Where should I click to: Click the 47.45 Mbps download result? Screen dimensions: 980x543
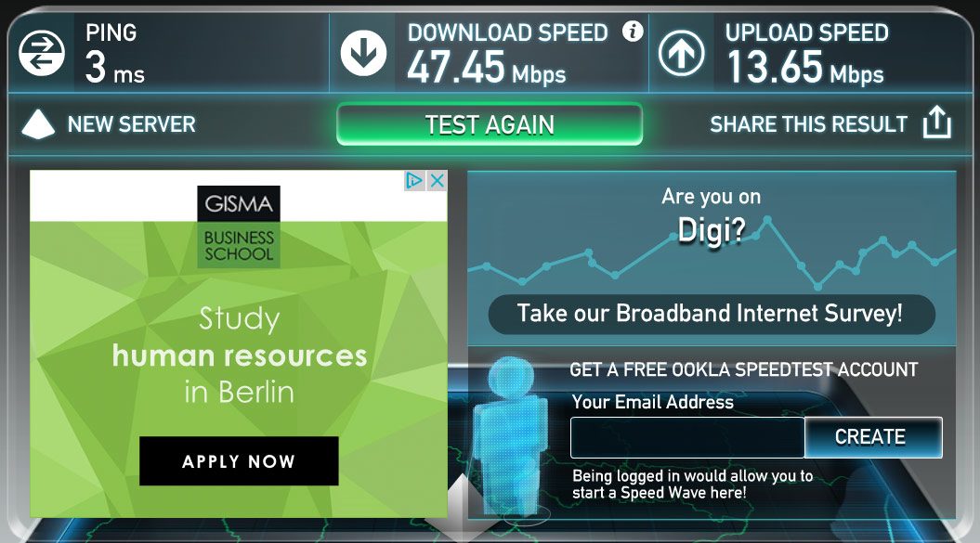point(486,68)
